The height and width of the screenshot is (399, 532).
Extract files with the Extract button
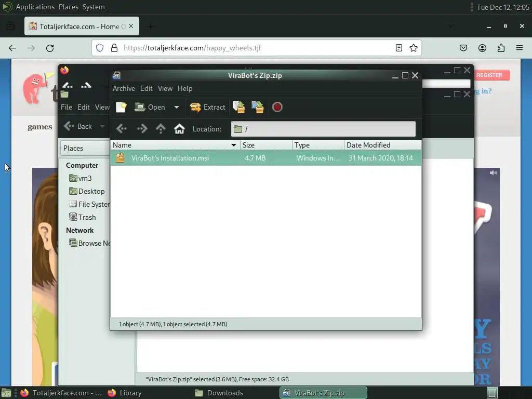coord(207,107)
